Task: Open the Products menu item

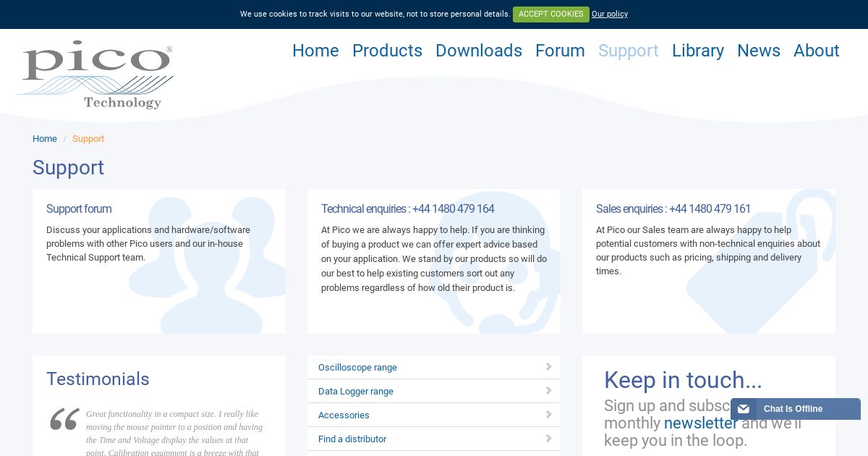Action: click(x=387, y=51)
